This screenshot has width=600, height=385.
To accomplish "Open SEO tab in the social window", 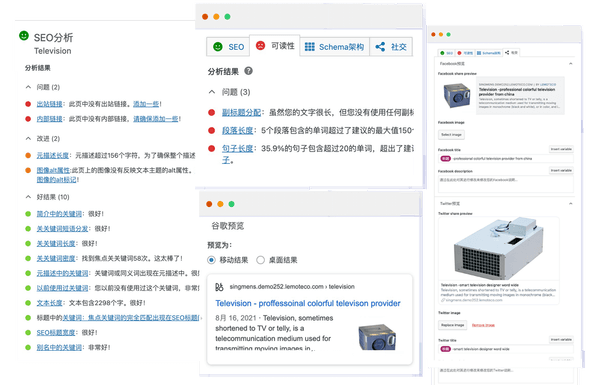I will point(446,53).
